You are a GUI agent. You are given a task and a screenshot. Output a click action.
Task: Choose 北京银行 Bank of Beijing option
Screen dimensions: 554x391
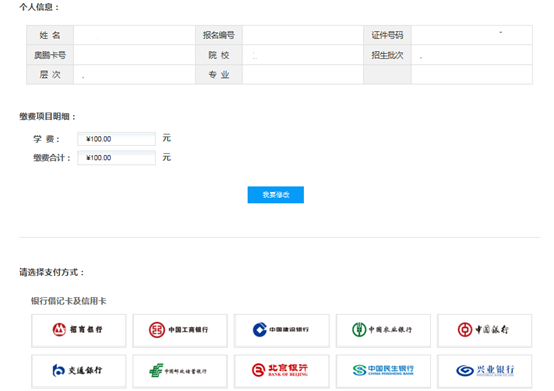tap(282, 371)
